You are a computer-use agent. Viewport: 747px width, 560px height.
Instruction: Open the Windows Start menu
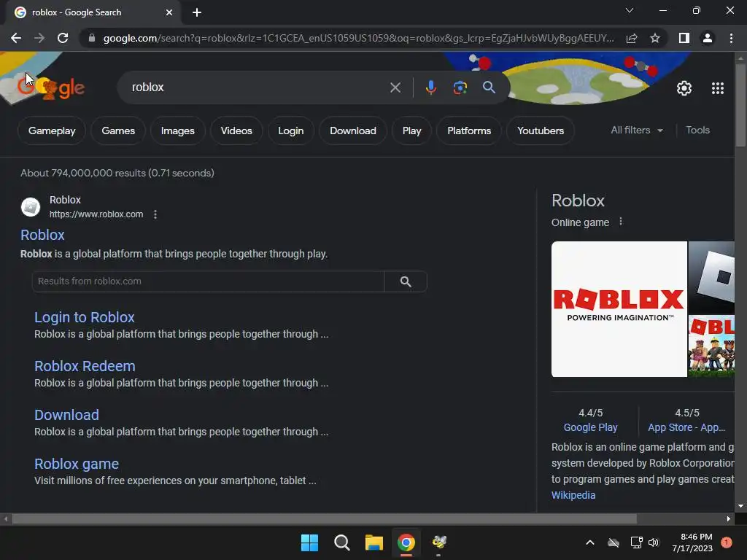309,542
